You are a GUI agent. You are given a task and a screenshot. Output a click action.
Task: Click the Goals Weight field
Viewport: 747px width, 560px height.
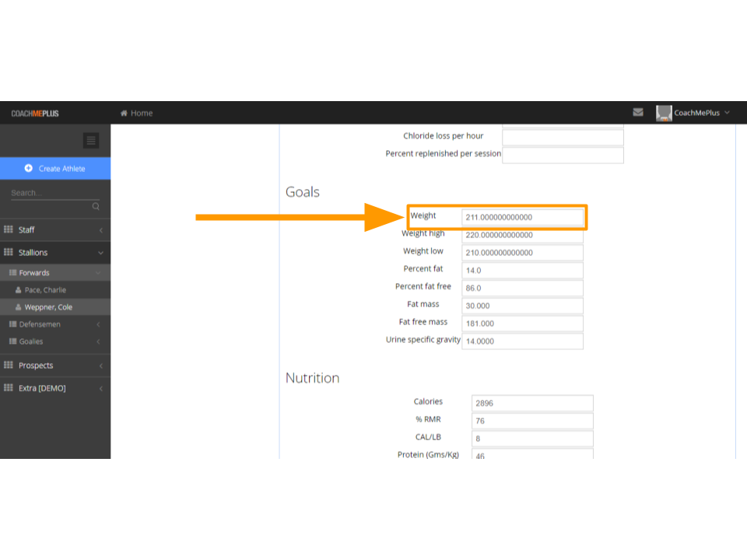click(x=523, y=217)
